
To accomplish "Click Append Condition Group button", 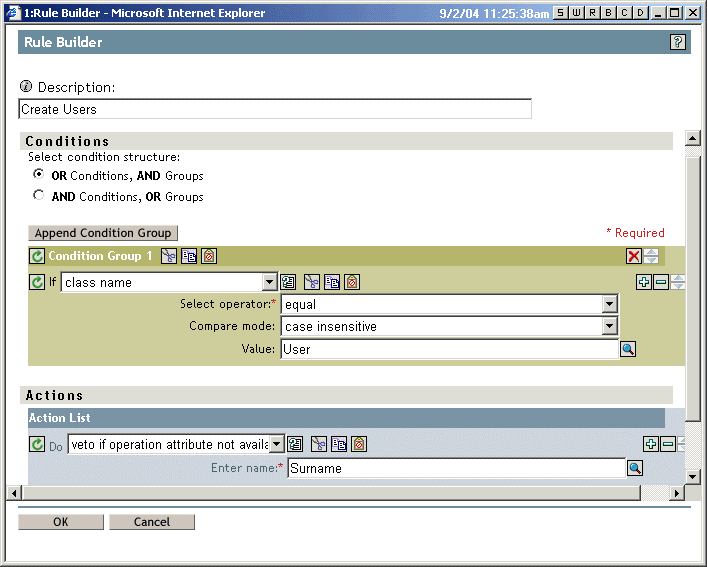I will pyautogui.click(x=103, y=233).
